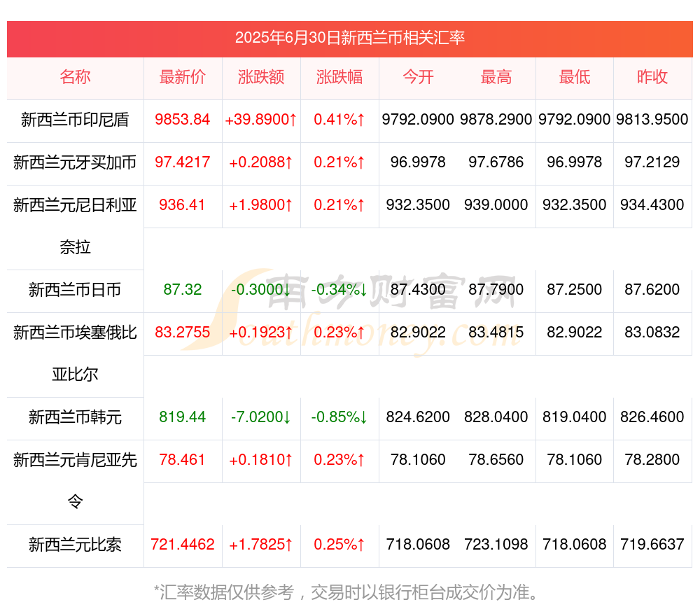
Task: Click the footnote 汇率数据仅供参考 disclaimer
Action: [x=346, y=592]
